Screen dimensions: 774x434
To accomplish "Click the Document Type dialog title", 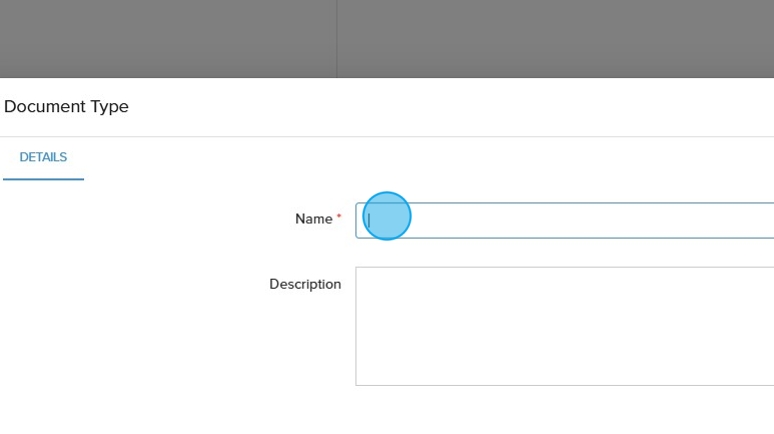I will click(66, 106).
